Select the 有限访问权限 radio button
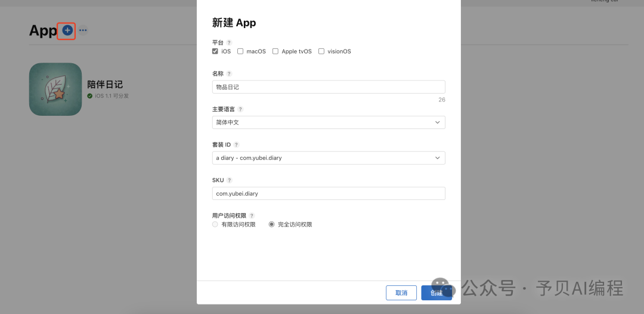The height and width of the screenshot is (314, 644). (215, 224)
